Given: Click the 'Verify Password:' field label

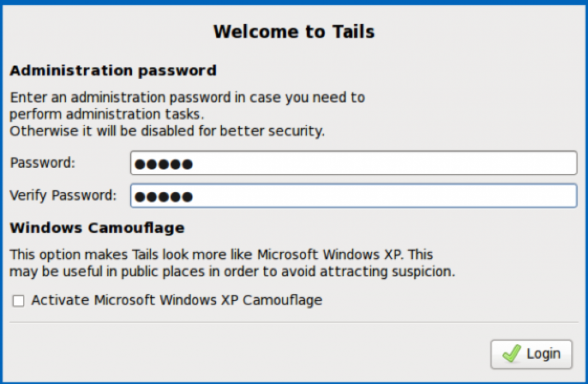Looking at the screenshot, I should coord(63,195).
